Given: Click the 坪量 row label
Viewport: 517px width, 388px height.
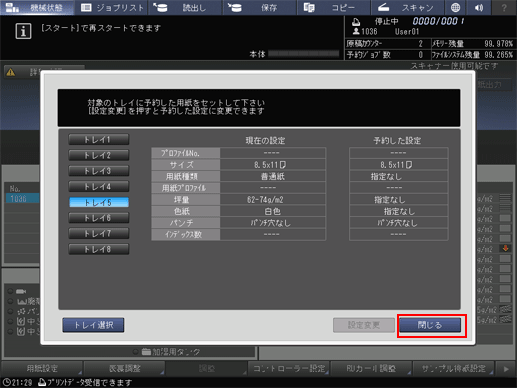Looking at the screenshot, I should [x=186, y=200].
